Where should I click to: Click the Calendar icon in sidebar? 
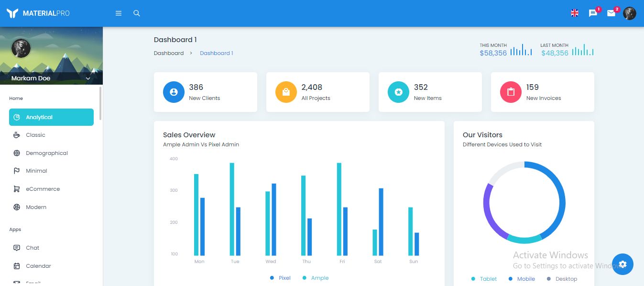pyautogui.click(x=17, y=266)
